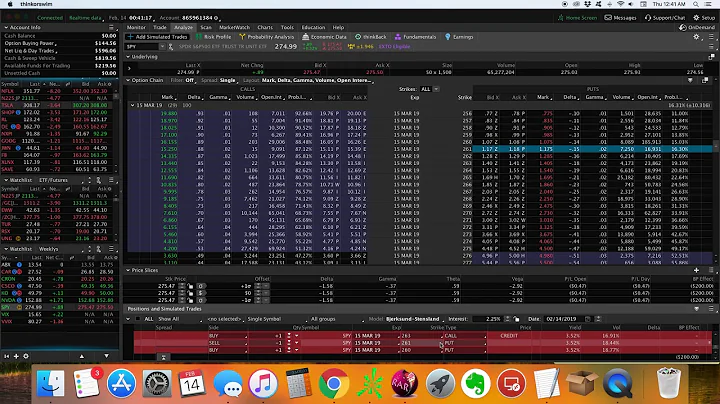Open Chrome from the Dock
This screenshot has height=404, width=720.
334,383
